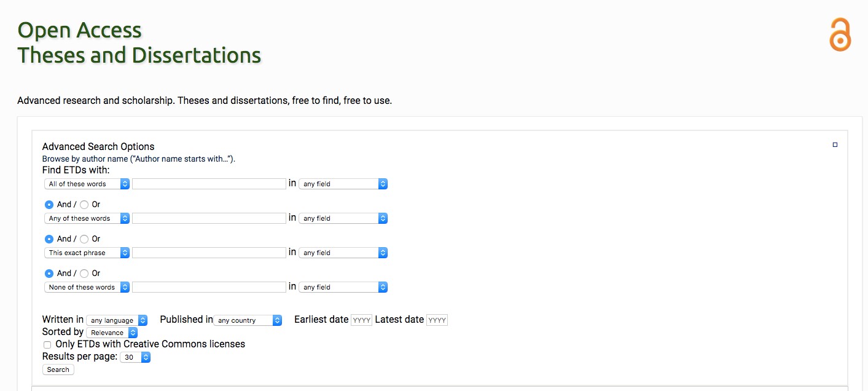This screenshot has height=391, width=868.
Task: Change Results per page dropdown
Action: point(135,357)
